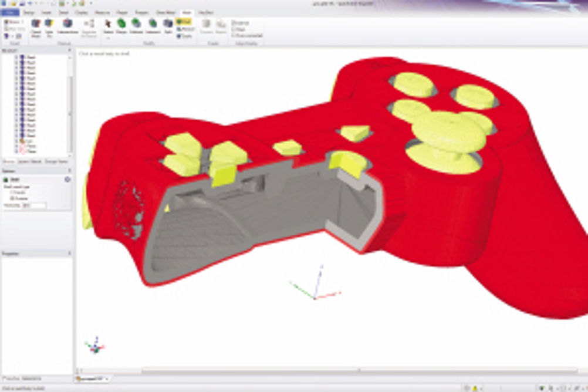
Task: Click the yellow warning icon in status bar
Action: (x=475, y=388)
